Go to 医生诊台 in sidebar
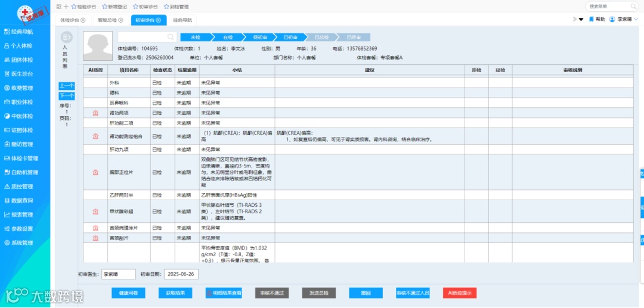This screenshot has width=644, height=308. (x=18, y=74)
